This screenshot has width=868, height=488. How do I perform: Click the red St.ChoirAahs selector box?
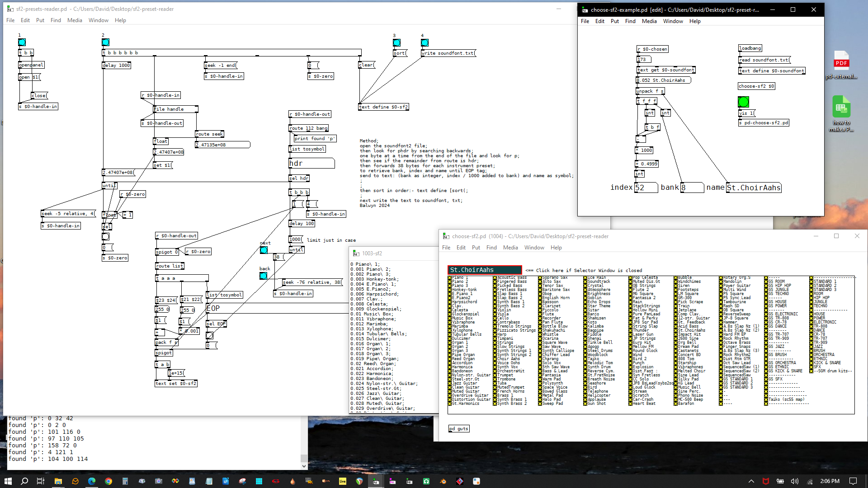click(485, 270)
